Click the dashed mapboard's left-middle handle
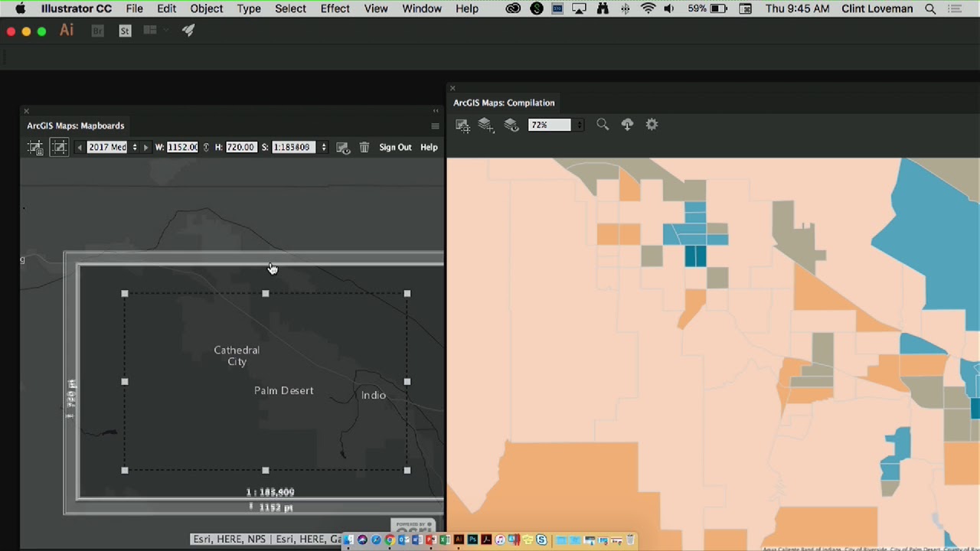Viewport: 980px width, 551px height. pyautogui.click(x=125, y=381)
